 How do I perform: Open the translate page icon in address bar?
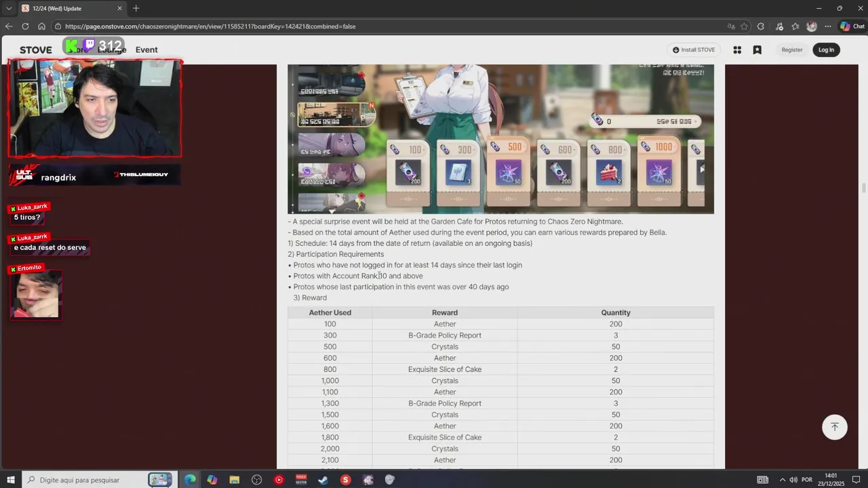tap(731, 26)
